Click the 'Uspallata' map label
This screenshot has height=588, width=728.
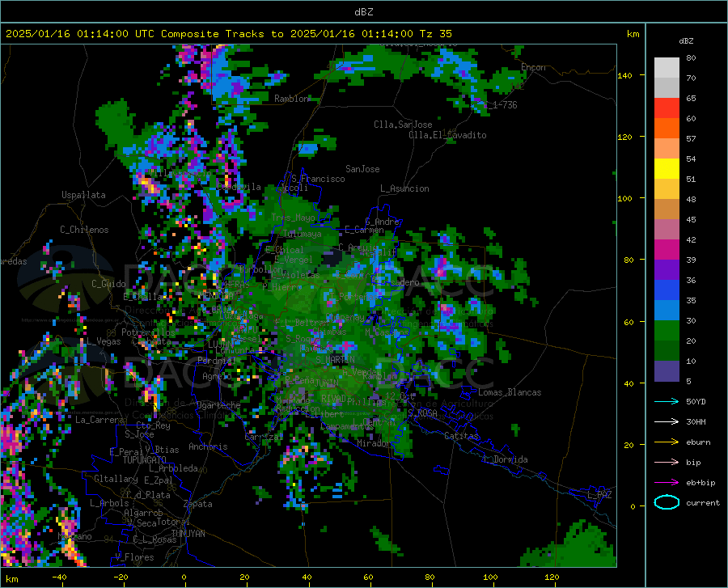83,195
